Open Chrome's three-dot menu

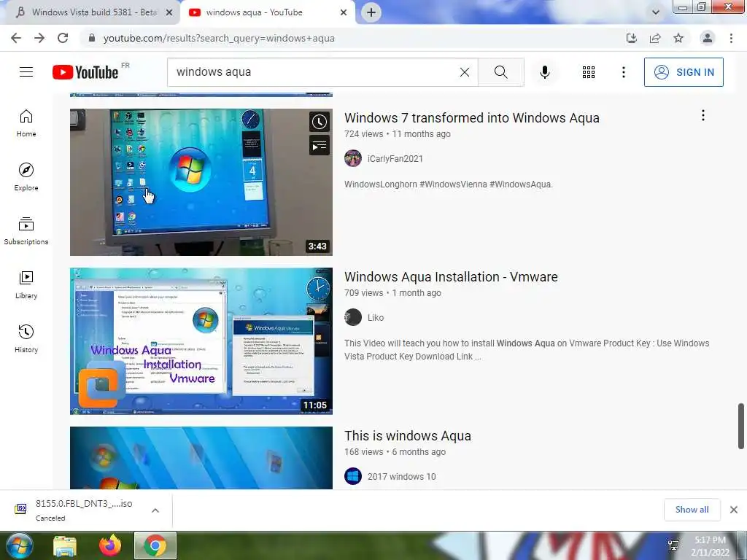[731, 38]
